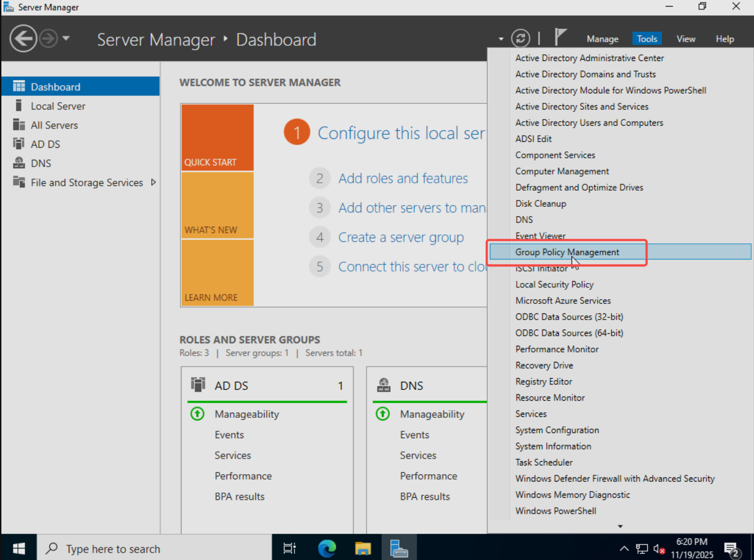Expand File and Storage Services arrow
The image size is (754, 560).
tap(153, 182)
